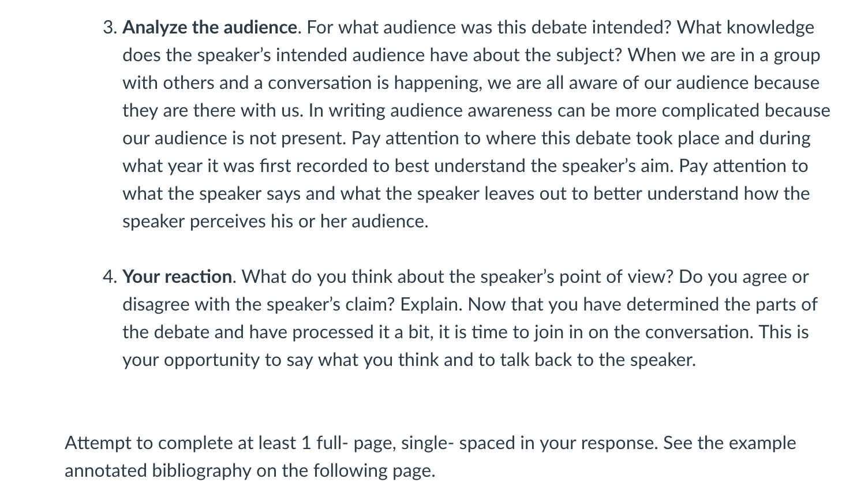Click the line starting "your opportunity to say what you think"
The image size is (868, 501).
[409, 360]
